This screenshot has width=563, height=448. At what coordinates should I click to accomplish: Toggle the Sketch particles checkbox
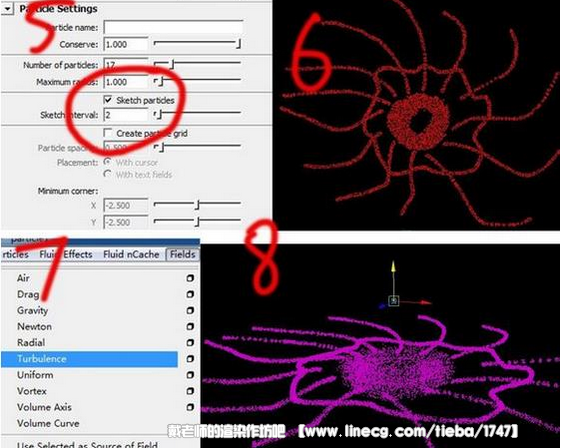point(108,99)
